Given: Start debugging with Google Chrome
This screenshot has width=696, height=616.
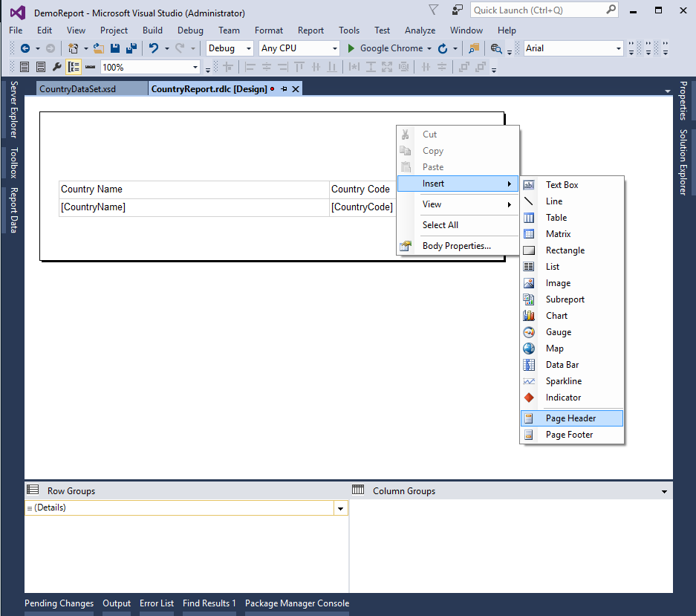Looking at the screenshot, I should tap(386, 48).
